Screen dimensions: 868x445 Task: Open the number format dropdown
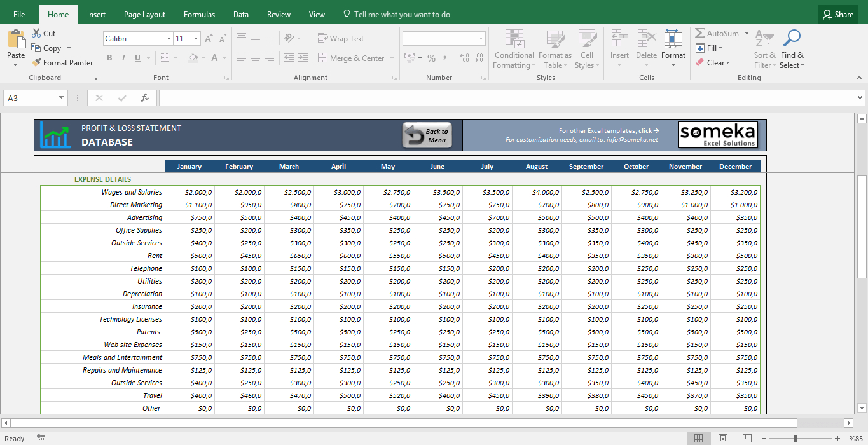480,39
